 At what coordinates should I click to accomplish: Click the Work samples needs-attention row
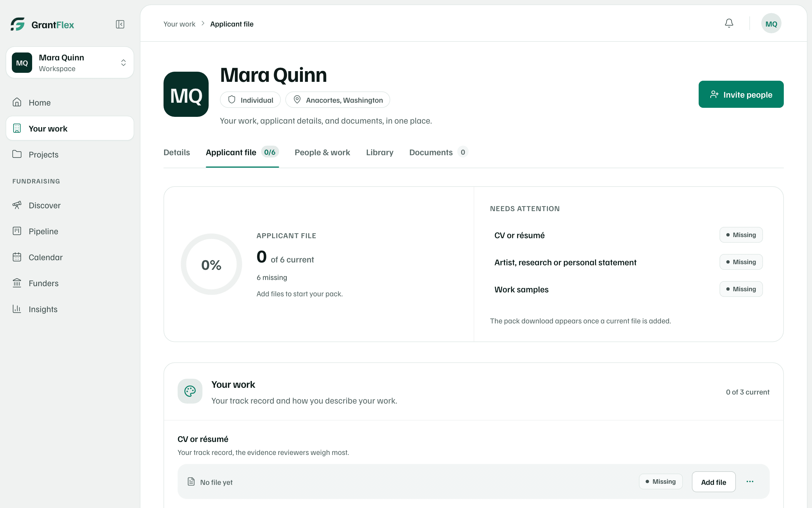point(628,289)
